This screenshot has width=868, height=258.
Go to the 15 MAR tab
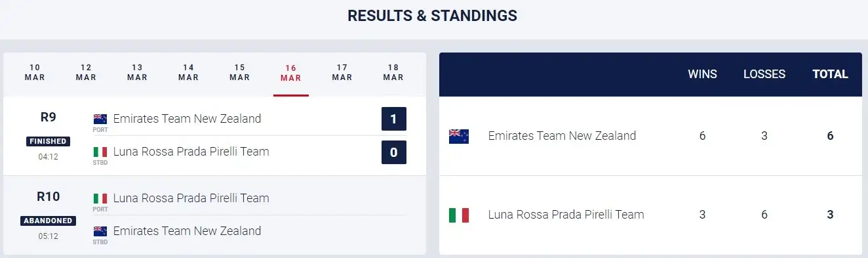click(239, 73)
